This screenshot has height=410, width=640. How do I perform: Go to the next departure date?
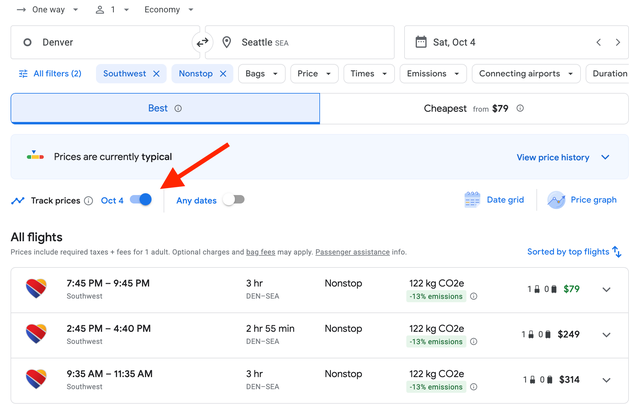(x=618, y=42)
